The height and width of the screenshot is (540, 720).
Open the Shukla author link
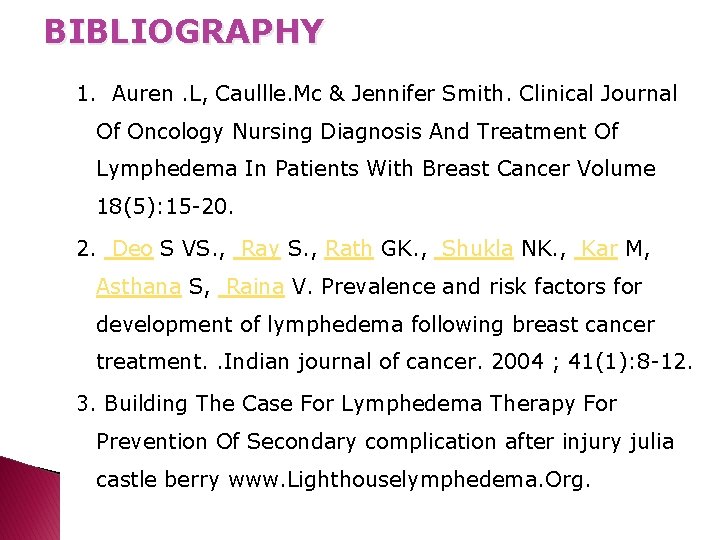(477, 249)
